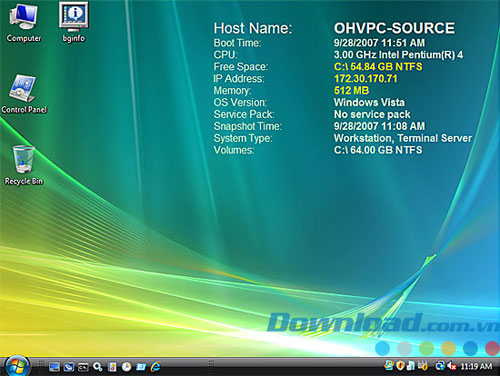This screenshot has height=376, width=500.
Task: Click Show Desktop in Quick Launch
Action: (x=54, y=367)
